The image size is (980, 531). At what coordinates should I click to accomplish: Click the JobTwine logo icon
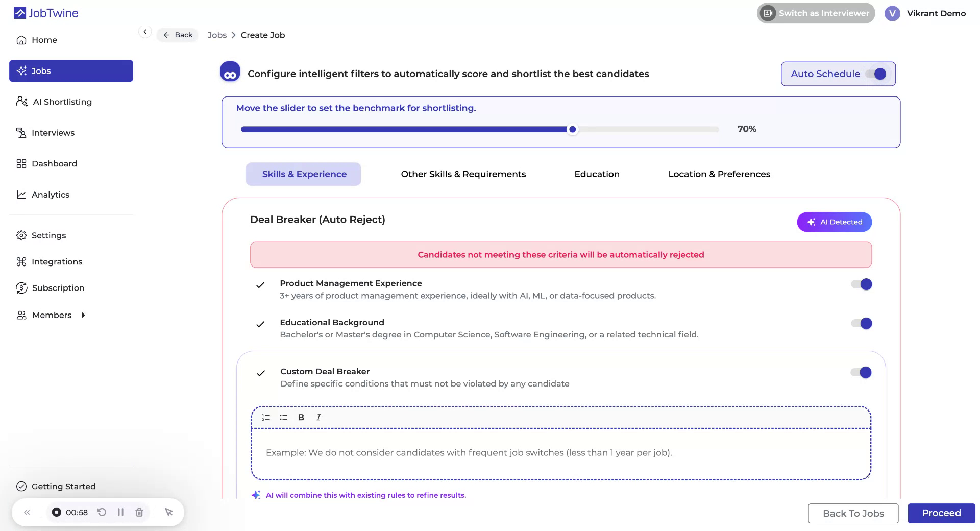[x=19, y=13]
